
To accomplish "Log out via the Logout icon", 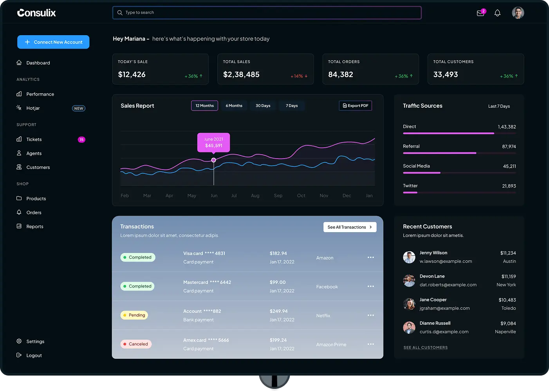I will (19, 355).
